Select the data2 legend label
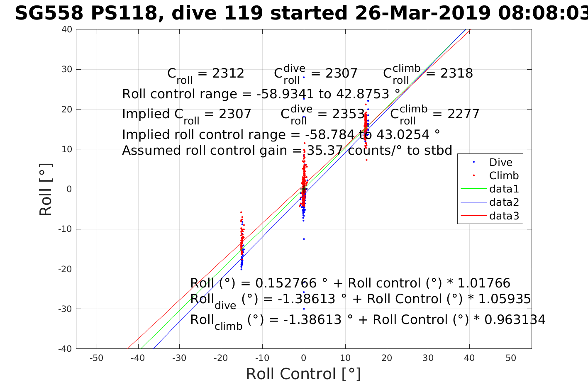 [x=504, y=202]
